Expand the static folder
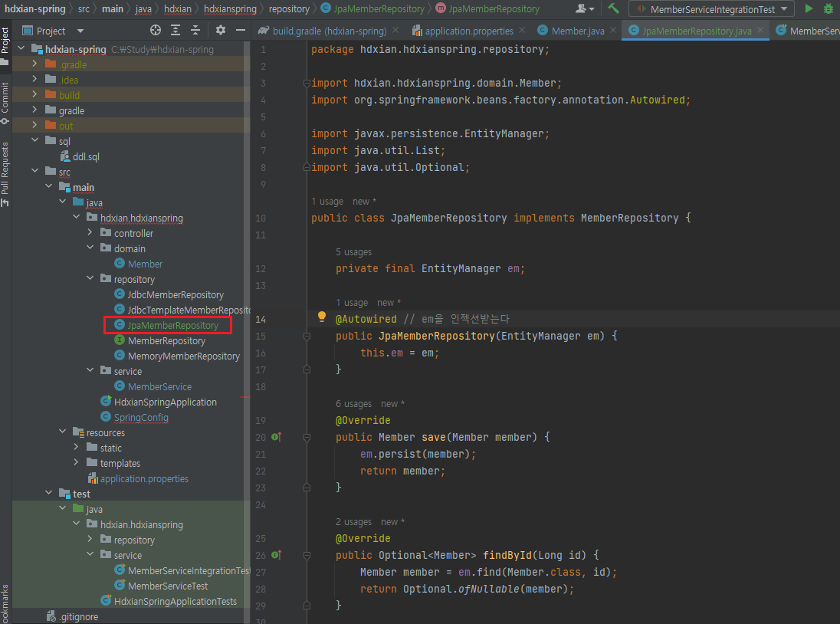Image resolution: width=840 pixels, height=624 pixels. (76, 447)
